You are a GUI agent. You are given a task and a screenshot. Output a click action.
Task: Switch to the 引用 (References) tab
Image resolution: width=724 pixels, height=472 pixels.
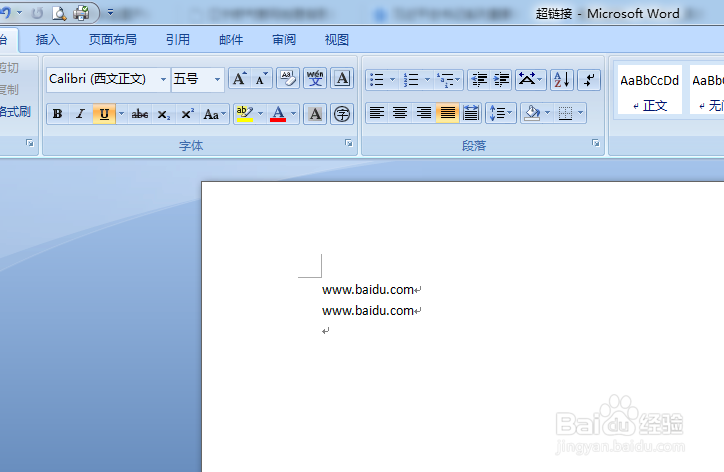pyautogui.click(x=178, y=40)
